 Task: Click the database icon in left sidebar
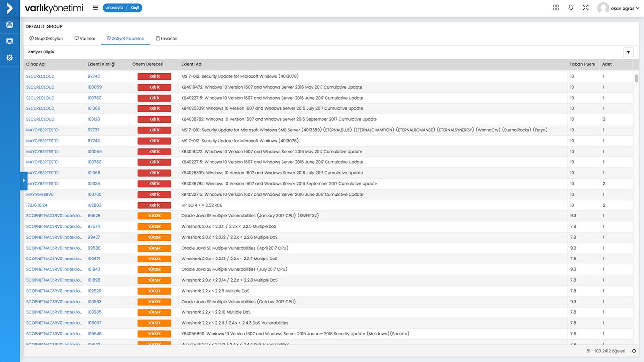pos(10,25)
